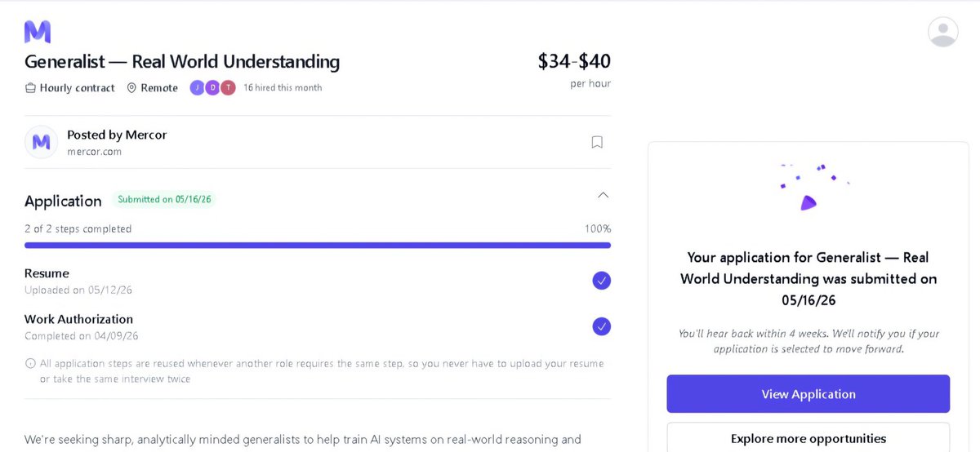Open the user profile avatar icon

(x=943, y=32)
